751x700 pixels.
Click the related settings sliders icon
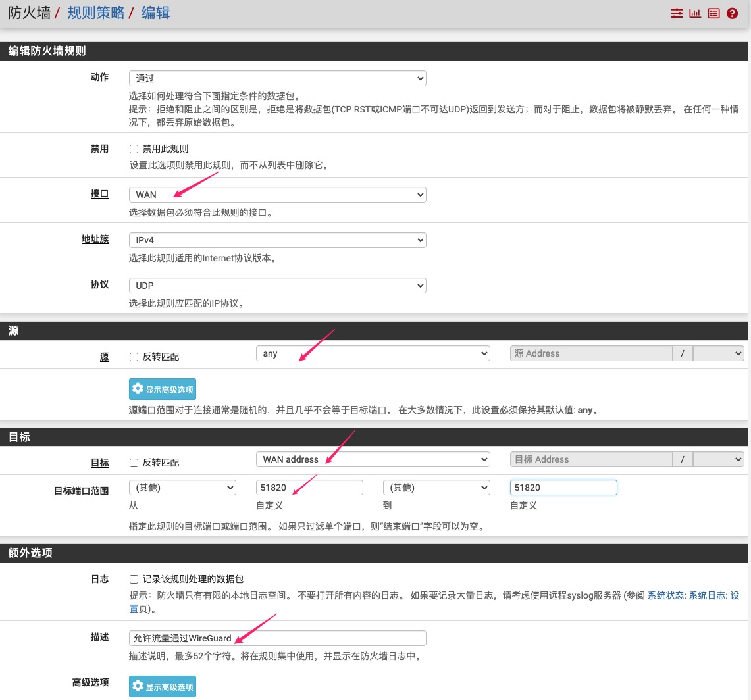click(x=677, y=13)
